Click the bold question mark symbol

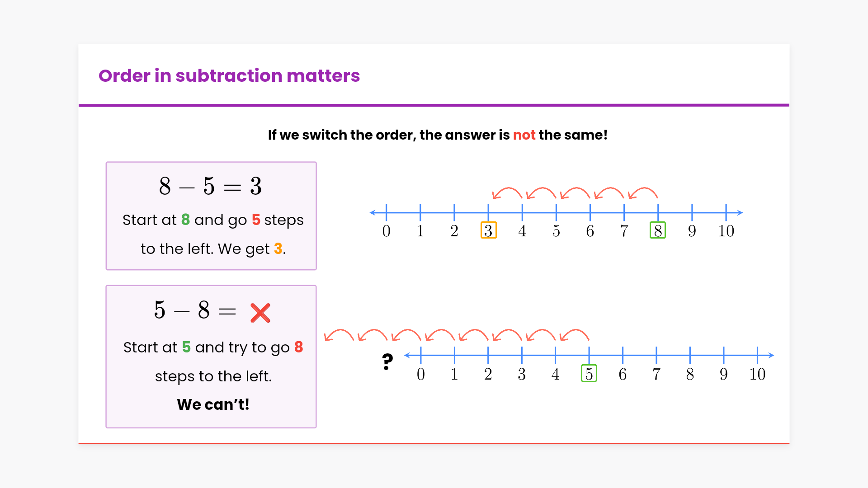coord(387,361)
